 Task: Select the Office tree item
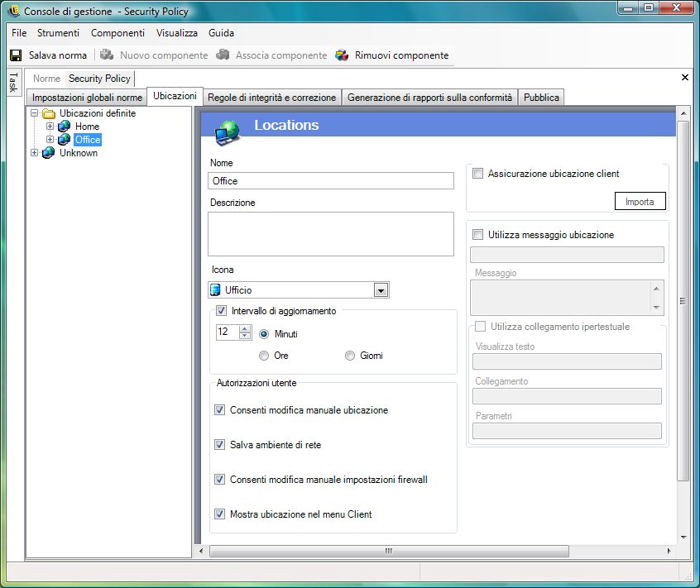pyautogui.click(x=88, y=140)
